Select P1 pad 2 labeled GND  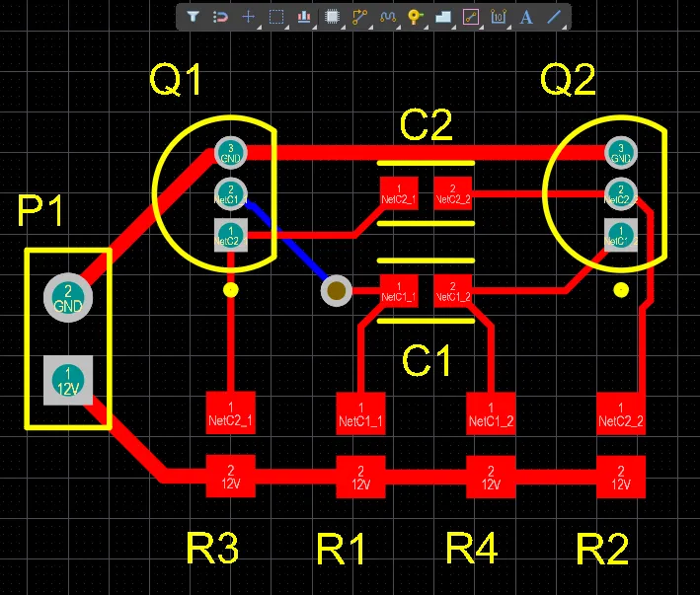[x=68, y=298]
